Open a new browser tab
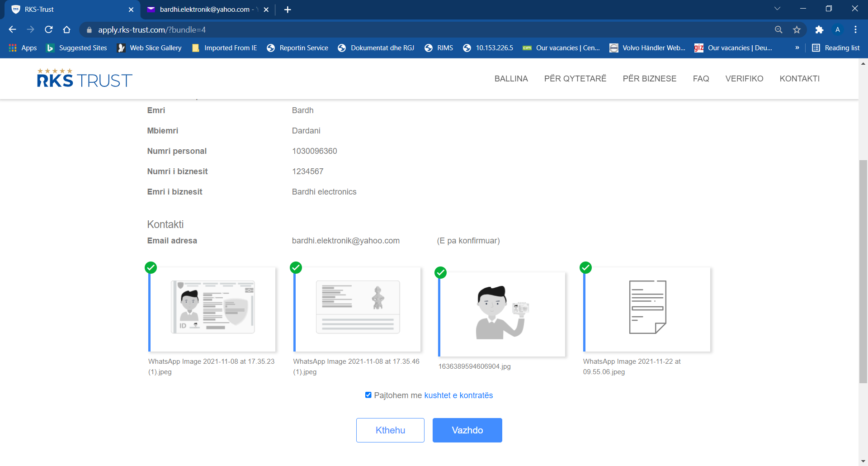Screen dimensions: 868x466 [288, 10]
